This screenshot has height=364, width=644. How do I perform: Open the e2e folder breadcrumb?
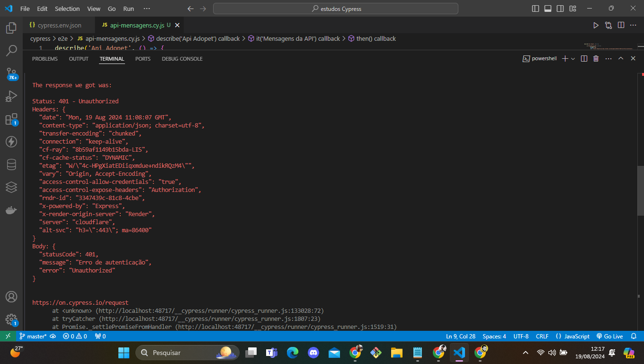(63, 38)
